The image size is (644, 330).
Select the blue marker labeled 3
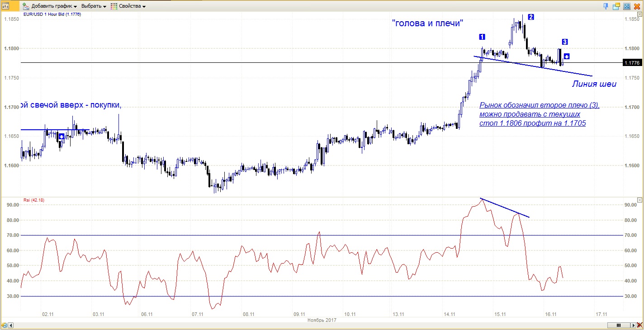[565, 42]
